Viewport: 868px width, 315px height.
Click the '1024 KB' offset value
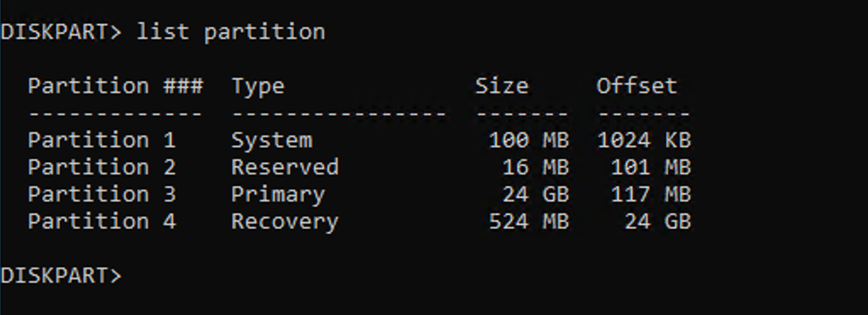[644, 140]
